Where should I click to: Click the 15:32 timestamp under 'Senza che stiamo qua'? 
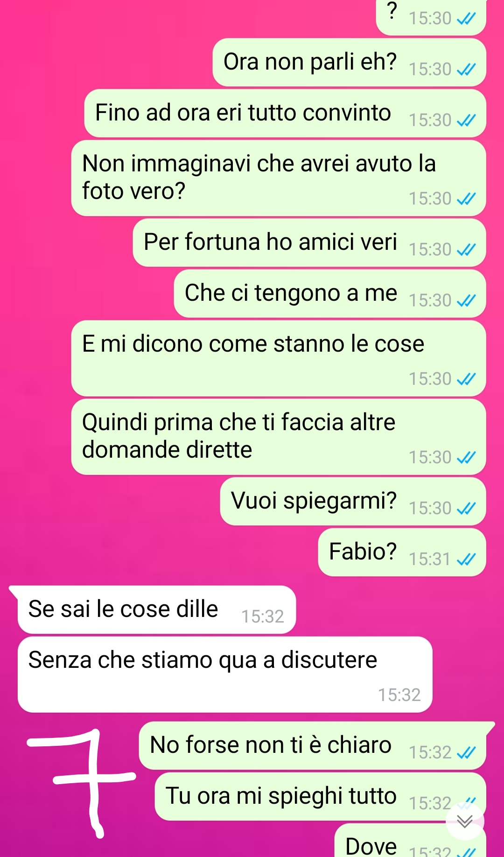[399, 695]
